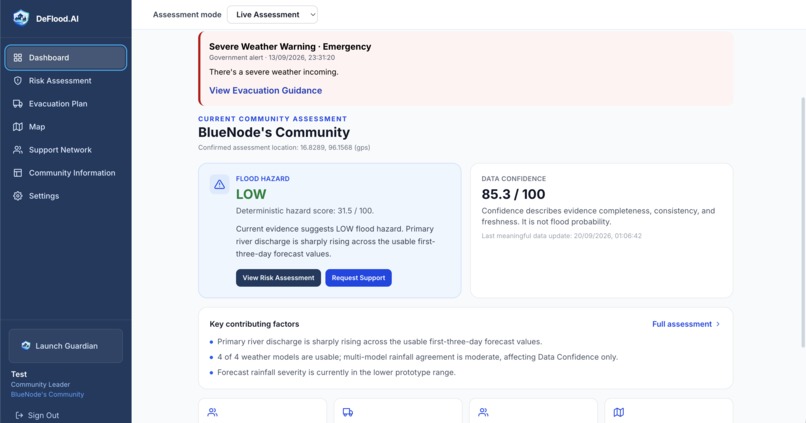Screen dimensions: 806x423
Task: Click the people icon on first bottom card
Action: [212, 412]
